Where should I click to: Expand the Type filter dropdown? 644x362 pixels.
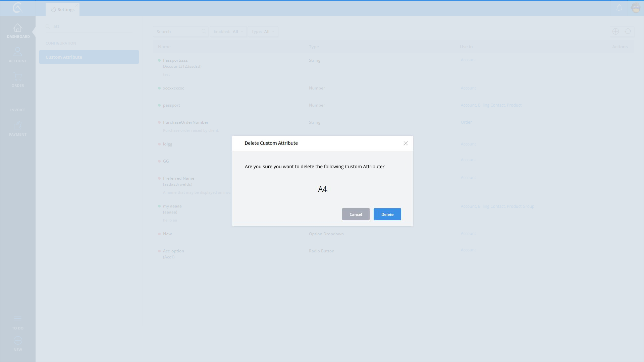pyautogui.click(x=263, y=32)
